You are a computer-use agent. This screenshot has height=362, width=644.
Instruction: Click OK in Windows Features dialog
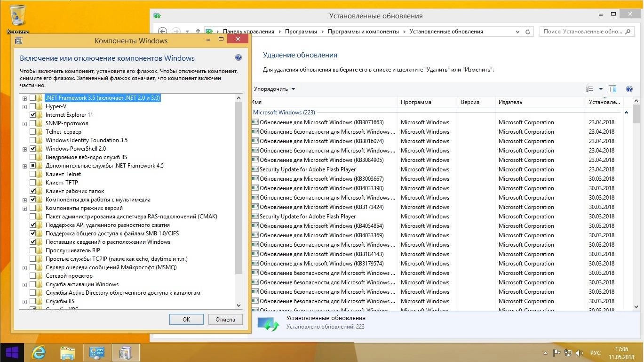tap(186, 319)
